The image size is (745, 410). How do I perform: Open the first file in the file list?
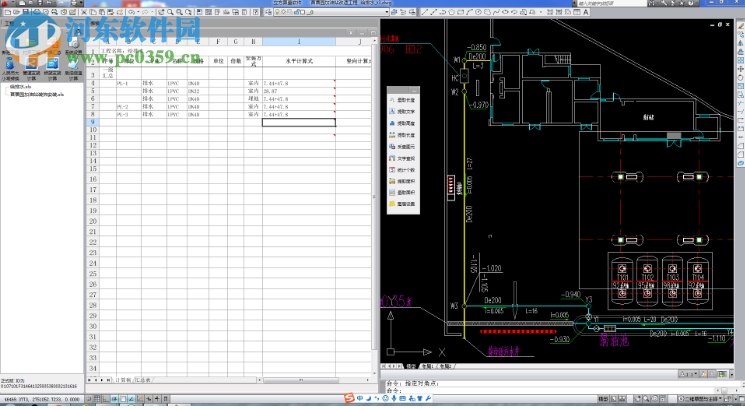22,86
